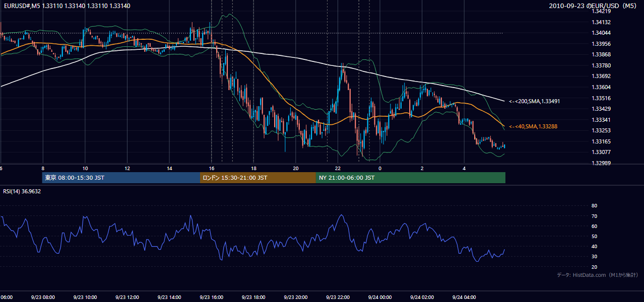644x302 pixels.
Task: Click the 9/23 12:00 time label
Action: click(127, 297)
